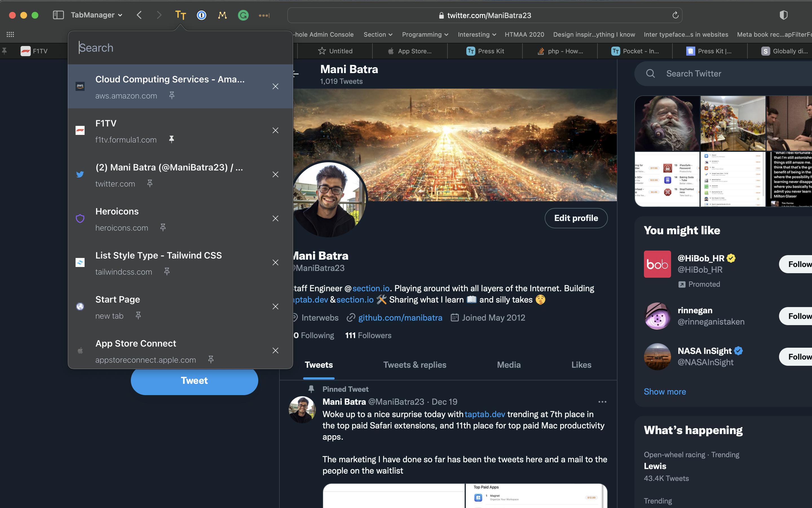
Task: Switch to the php - How... tab
Action: (x=560, y=51)
